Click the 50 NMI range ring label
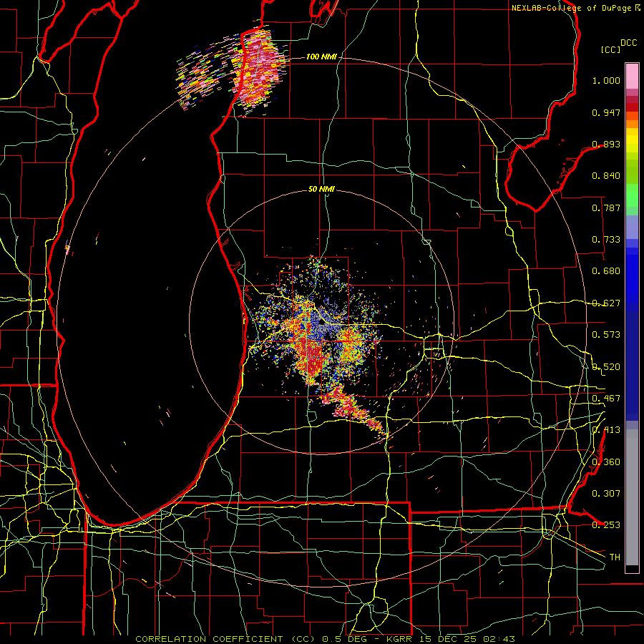 tap(321, 190)
